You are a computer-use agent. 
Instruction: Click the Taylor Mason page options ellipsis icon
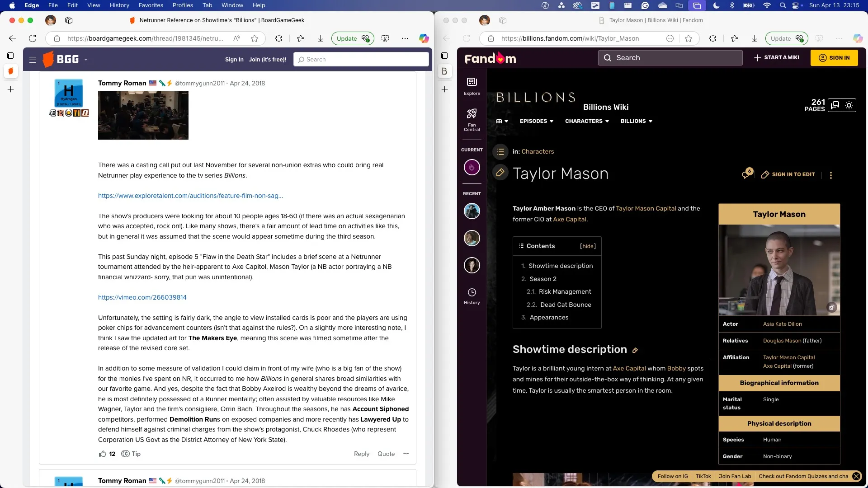click(830, 175)
